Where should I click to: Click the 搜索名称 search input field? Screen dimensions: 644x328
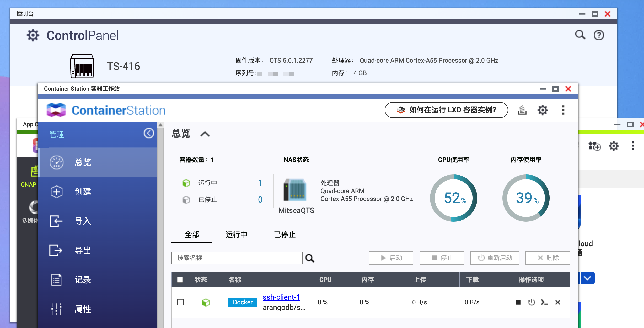click(237, 258)
